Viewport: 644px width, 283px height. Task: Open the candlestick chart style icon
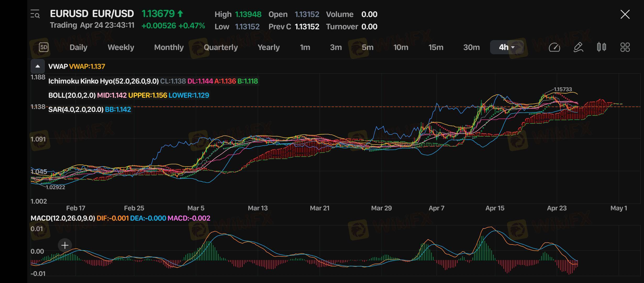(x=601, y=47)
